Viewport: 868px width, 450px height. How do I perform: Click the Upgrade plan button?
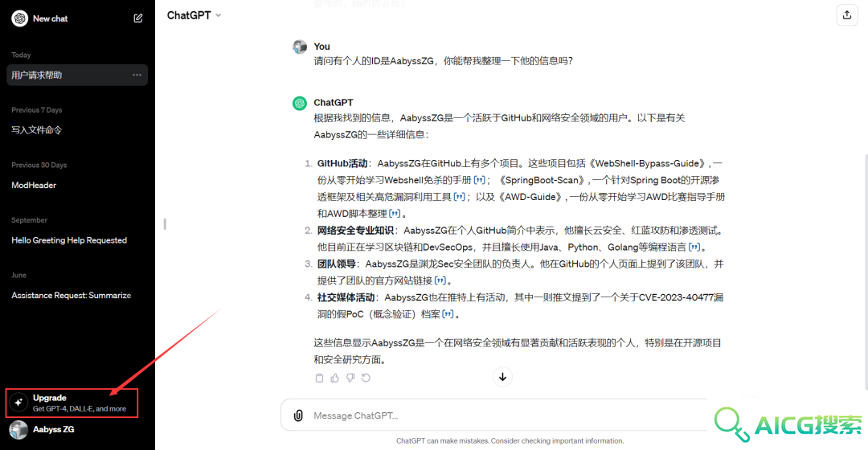click(72, 403)
